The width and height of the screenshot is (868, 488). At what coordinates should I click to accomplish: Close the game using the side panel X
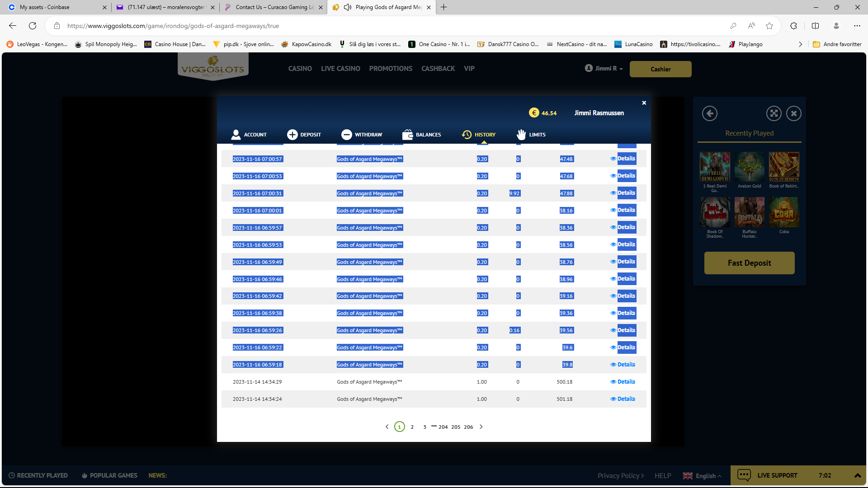click(x=794, y=113)
